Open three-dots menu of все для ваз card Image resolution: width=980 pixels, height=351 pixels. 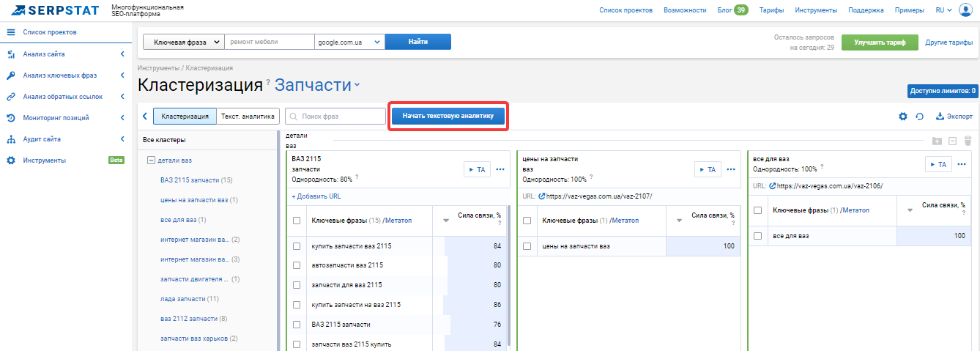click(x=962, y=164)
